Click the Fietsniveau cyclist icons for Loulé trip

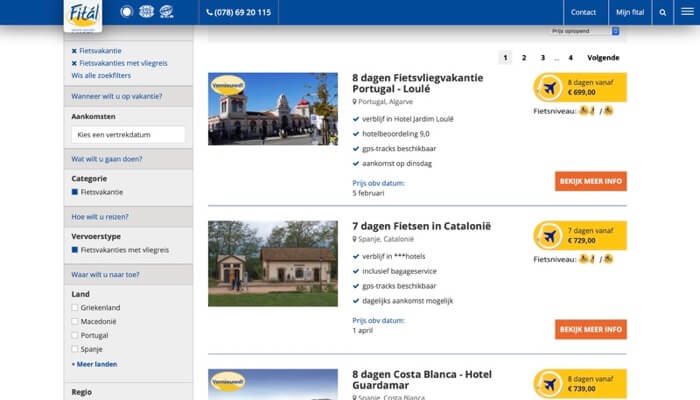pyautogui.click(x=596, y=111)
